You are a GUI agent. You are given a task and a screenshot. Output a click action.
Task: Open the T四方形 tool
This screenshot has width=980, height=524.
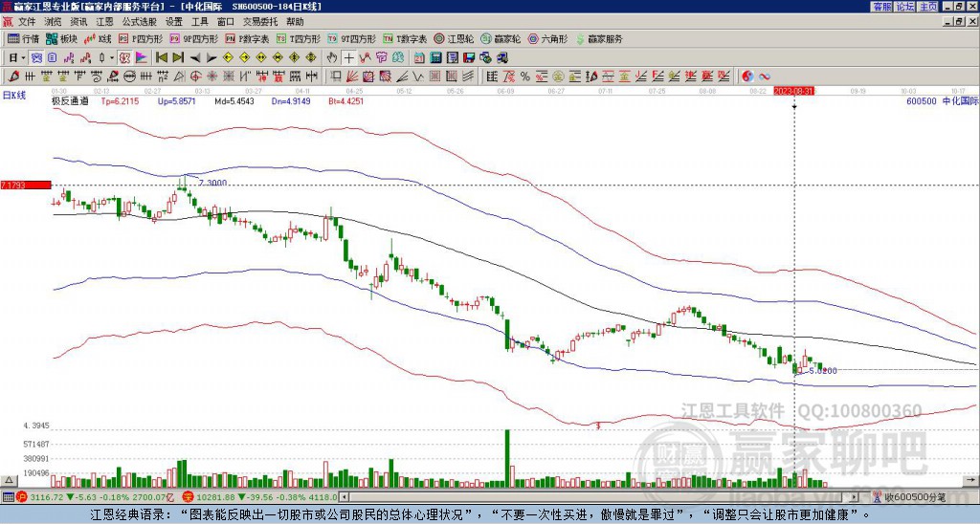299,39
